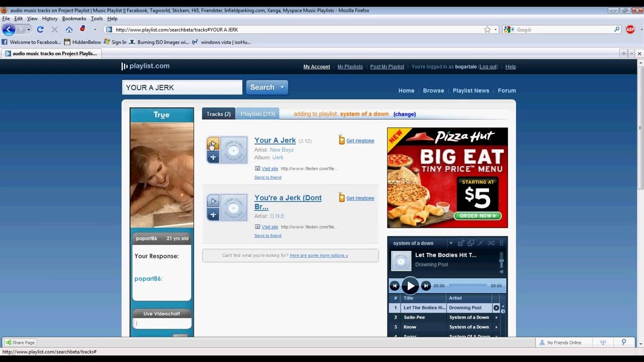Open the search engine selector dropdown
The image size is (644, 362).
pos(509,30)
